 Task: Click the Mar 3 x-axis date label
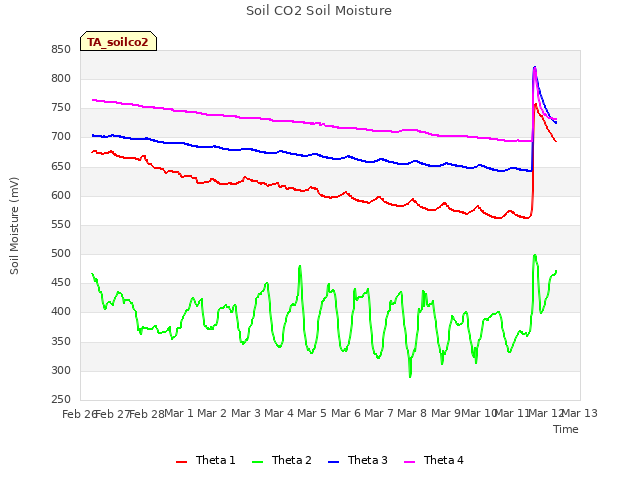pos(246,413)
